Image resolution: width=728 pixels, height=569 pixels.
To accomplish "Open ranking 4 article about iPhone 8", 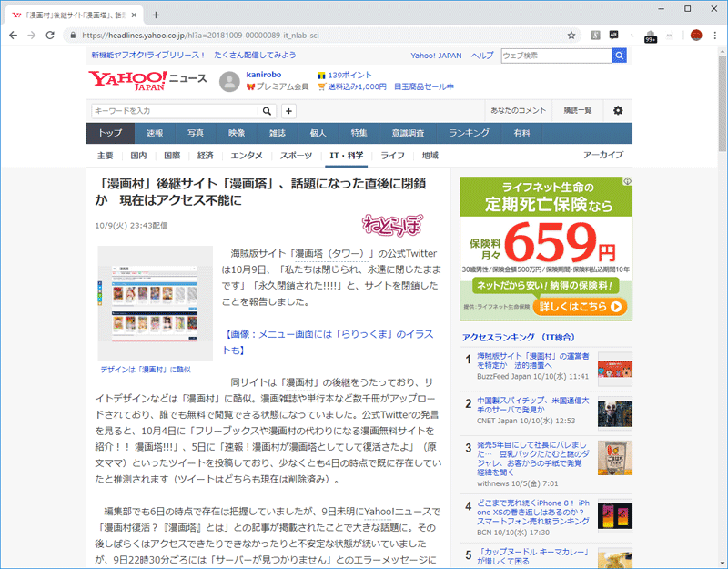I will click(533, 513).
